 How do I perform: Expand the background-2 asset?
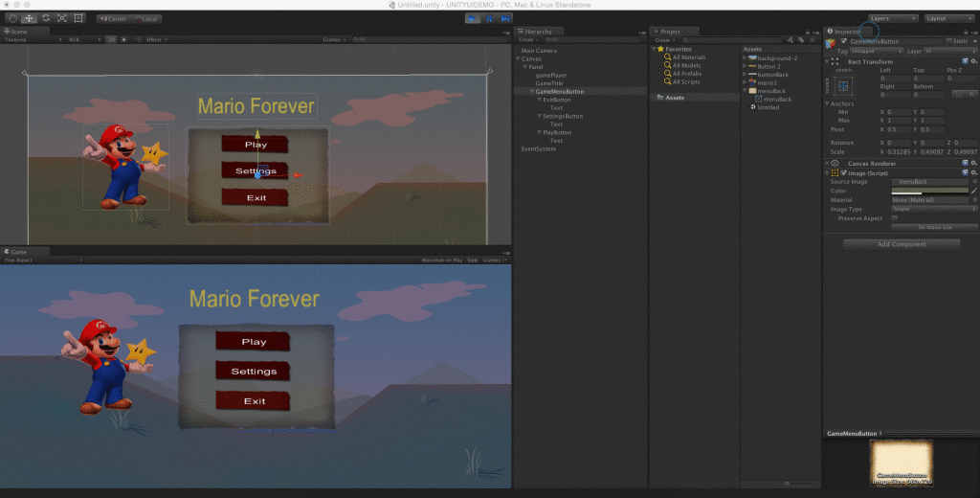(745, 58)
